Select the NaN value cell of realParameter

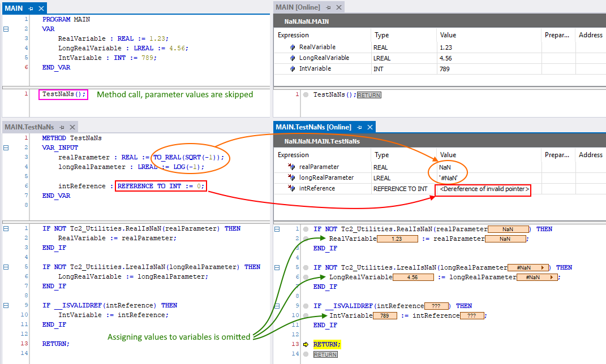pyautogui.click(x=489, y=167)
